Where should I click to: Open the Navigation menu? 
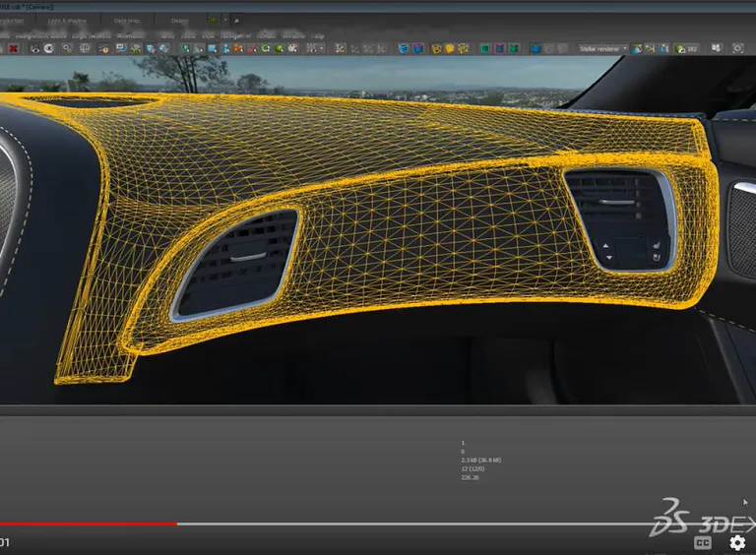click(x=235, y=35)
